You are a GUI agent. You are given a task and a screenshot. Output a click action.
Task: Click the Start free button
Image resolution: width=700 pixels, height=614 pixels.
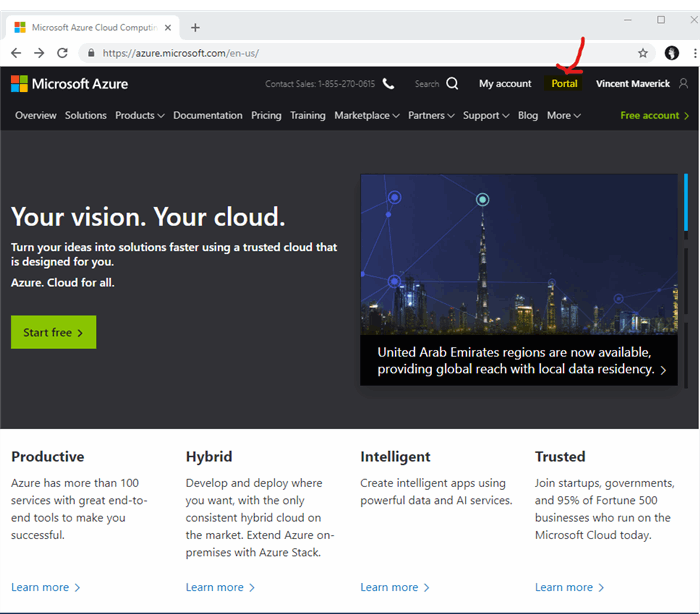(x=54, y=332)
